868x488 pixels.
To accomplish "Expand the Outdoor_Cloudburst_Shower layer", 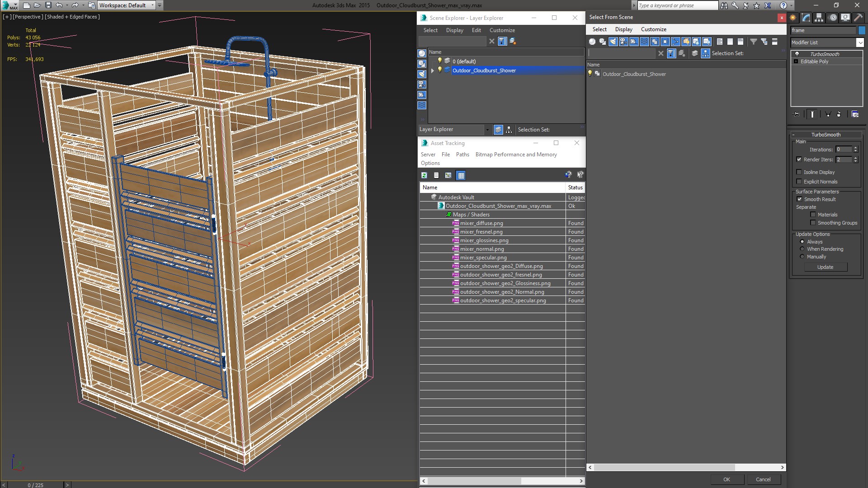I will coord(433,70).
